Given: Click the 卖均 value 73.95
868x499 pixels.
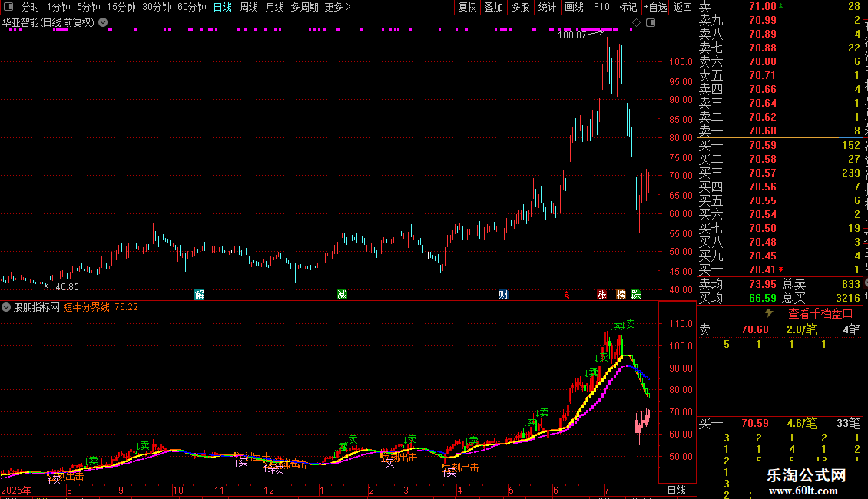Looking at the screenshot, I should click(762, 284).
